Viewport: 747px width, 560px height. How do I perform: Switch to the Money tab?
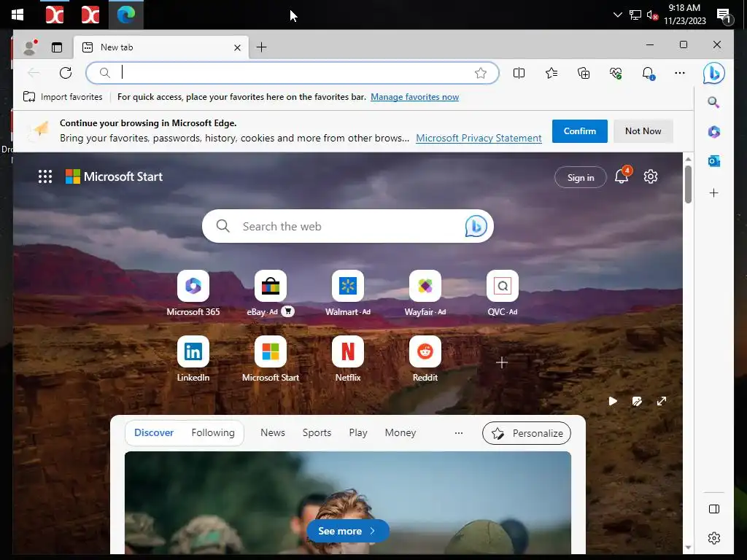tap(400, 433)
